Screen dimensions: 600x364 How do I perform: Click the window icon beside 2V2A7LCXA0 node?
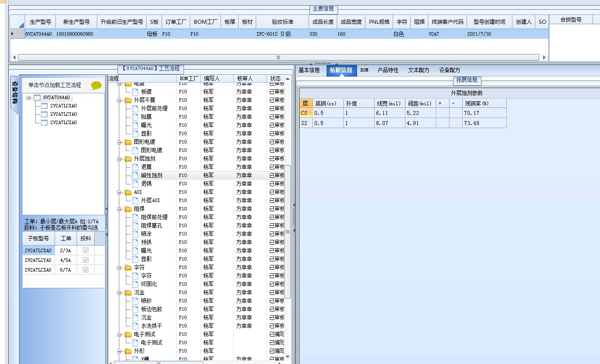(44, 106)
